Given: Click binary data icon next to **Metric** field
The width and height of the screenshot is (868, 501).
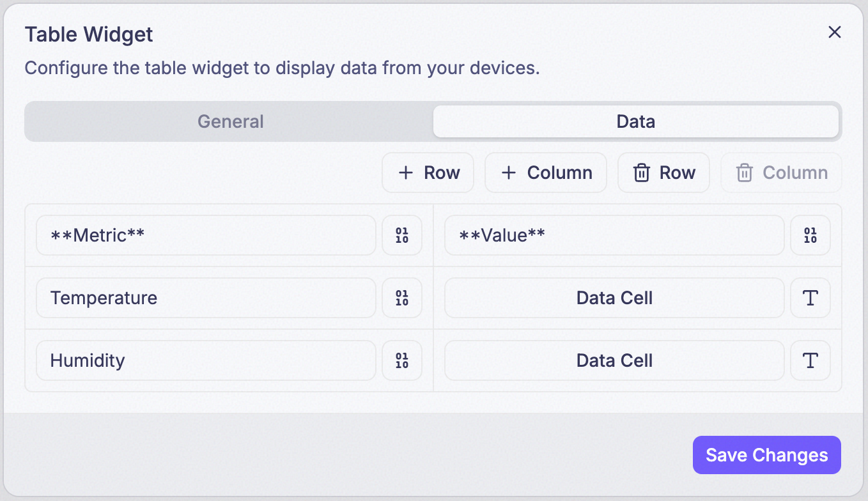Looking at the screenshot, I should tap(402, 235).
